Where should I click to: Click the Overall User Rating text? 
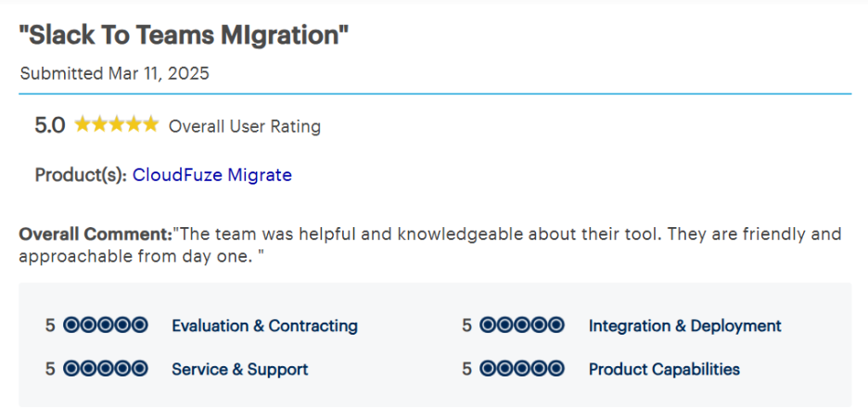pyautogui.click(x=244, y=126)
